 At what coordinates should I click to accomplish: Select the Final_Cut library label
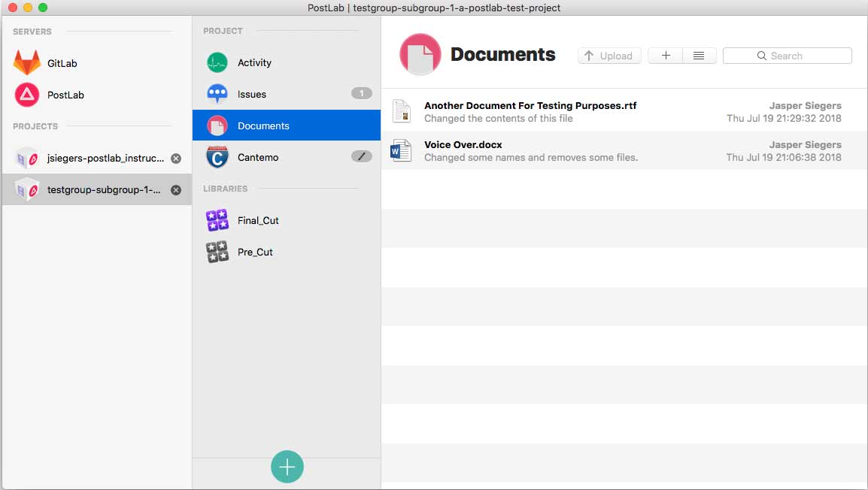[x=258, y=220]
